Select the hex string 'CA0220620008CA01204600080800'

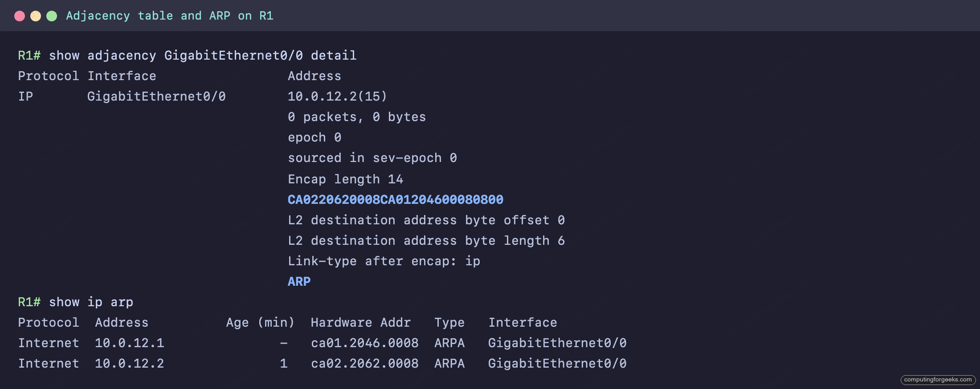396,200
